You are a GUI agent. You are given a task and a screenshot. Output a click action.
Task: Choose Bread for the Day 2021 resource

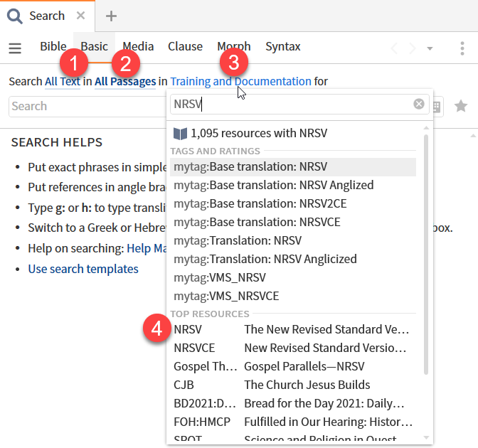(x=293, y=403)
